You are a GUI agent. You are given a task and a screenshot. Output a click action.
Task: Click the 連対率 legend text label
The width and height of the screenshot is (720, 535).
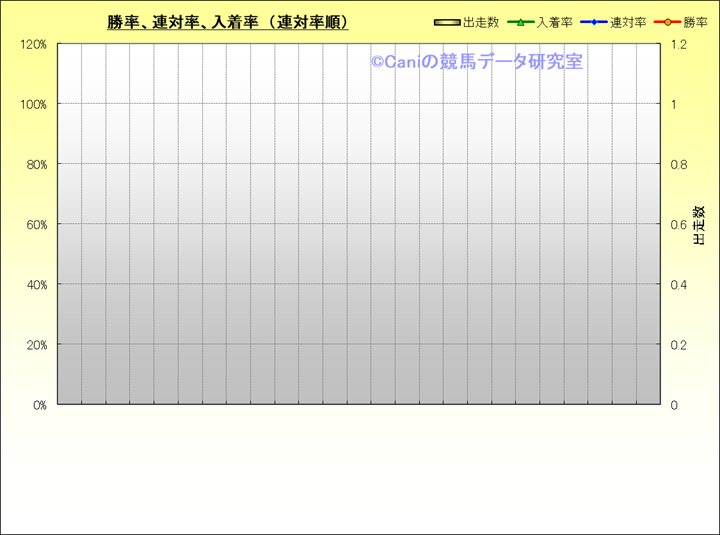[627, 22]
